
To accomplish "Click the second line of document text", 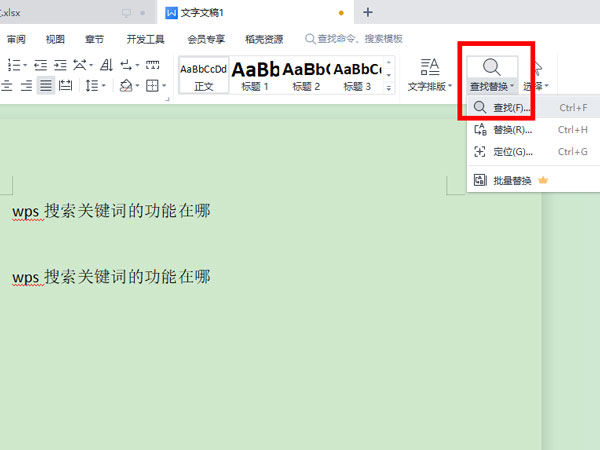I will (x=111, y=277).
